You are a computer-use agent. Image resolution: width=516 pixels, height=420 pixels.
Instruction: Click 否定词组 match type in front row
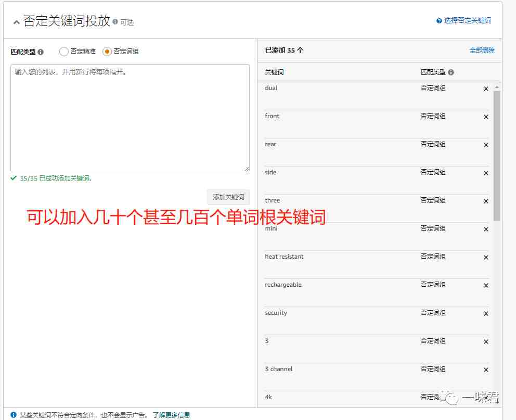(x=433, y=116)
